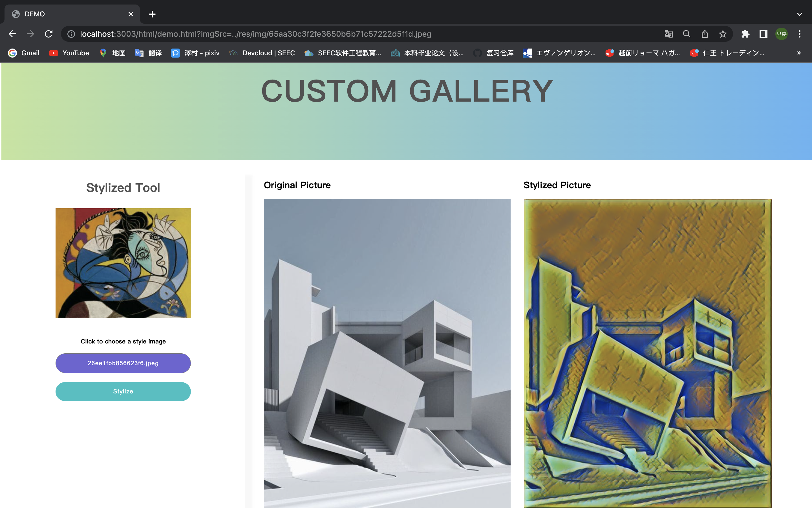Open the SEEC软件工程教育 bookmark
This screenshot has width=812, height=508.
343,53
